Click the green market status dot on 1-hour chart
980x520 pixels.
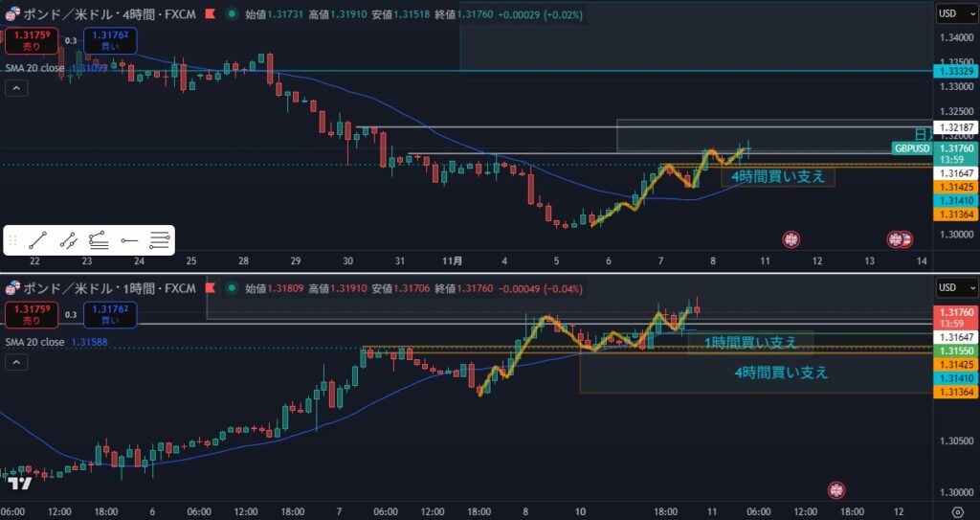[231, 287]
